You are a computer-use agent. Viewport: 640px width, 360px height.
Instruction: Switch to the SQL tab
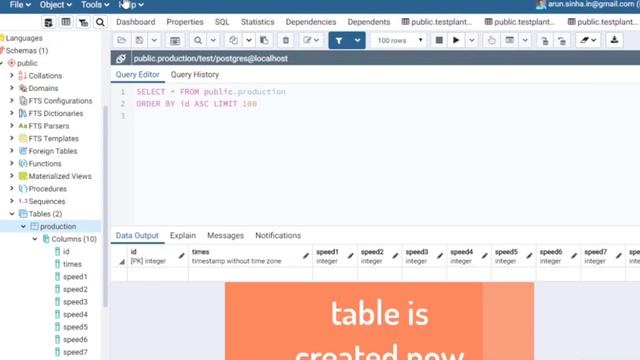pyautogui.click(x=222, y=22)
